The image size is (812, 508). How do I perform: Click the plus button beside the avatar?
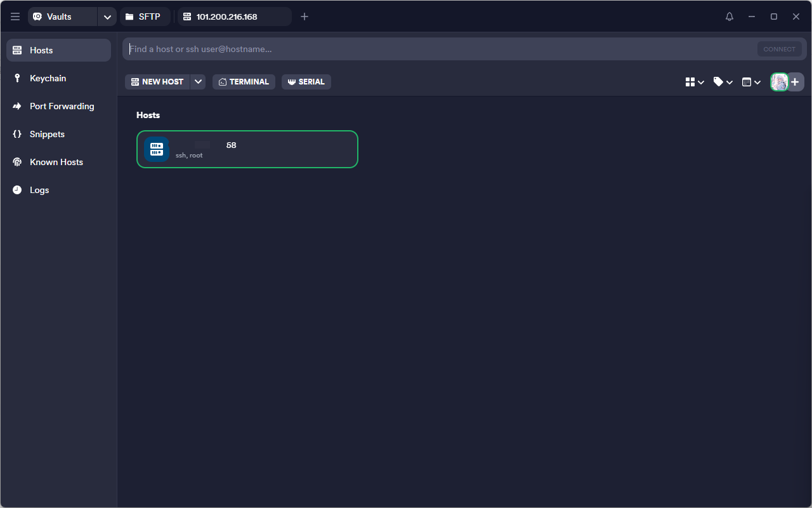point(796,82)
